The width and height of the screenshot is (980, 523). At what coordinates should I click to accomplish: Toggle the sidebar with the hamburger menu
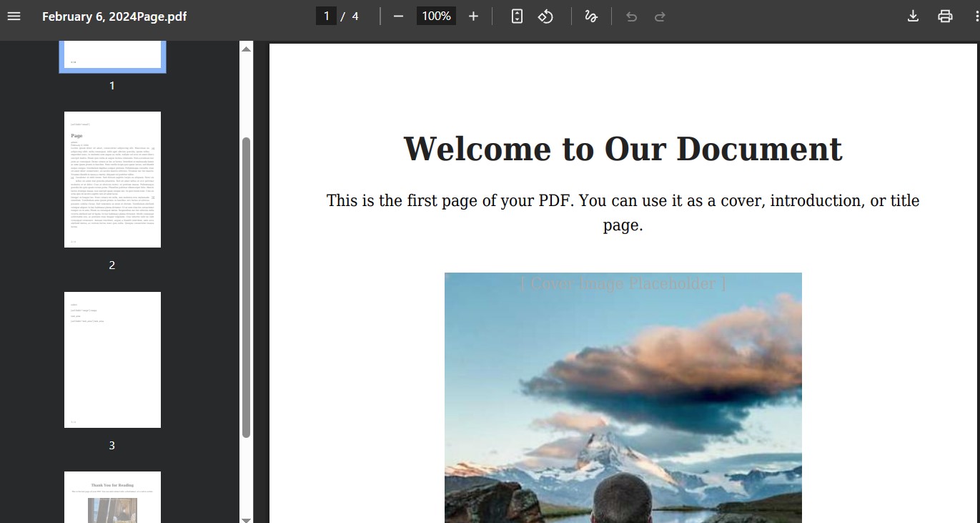tap(14, 16)
